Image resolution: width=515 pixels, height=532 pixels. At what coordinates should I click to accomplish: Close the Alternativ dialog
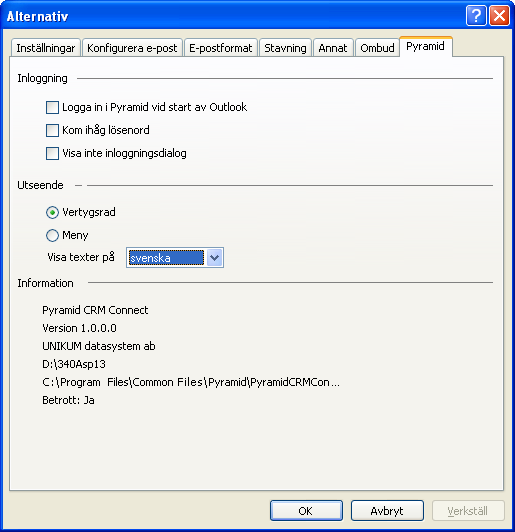click(x=499, y=16)
